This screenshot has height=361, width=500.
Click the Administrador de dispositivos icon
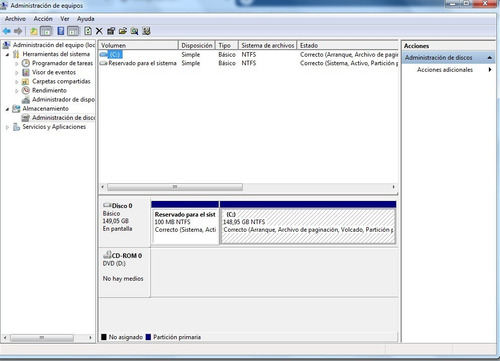(26, 100)
